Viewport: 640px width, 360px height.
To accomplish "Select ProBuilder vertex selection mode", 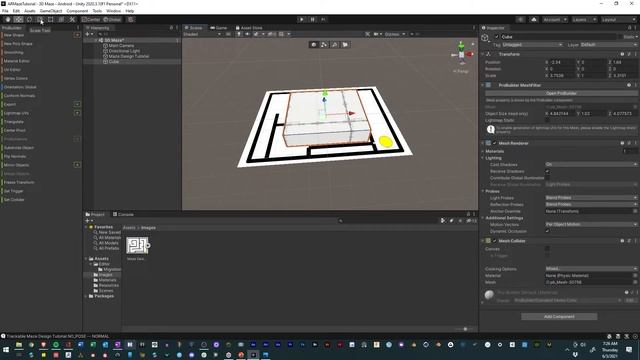I will coord(324,45).
